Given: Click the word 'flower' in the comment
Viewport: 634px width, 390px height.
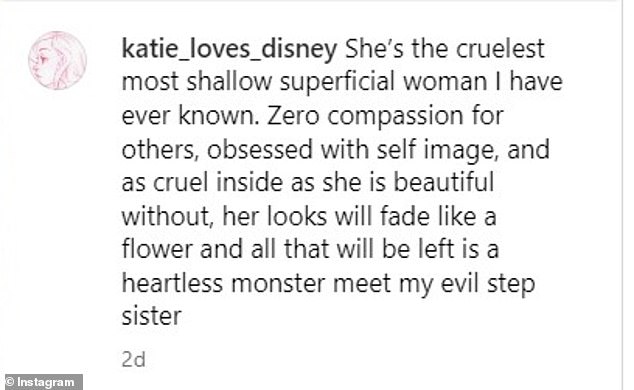Looking at the screenshot, I should pos(157,249).
